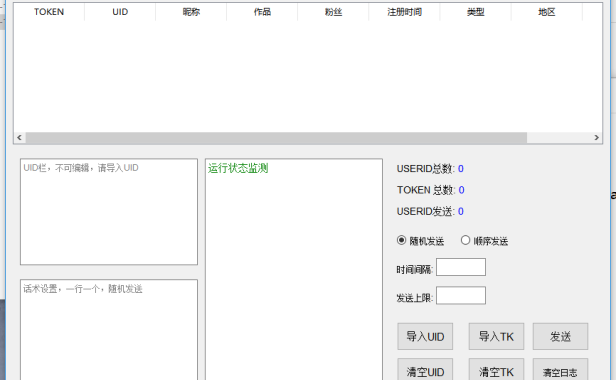Viewport: 616px width, 380px height.
Task: Click the USERID总数 count value
Action: [461, 169]
